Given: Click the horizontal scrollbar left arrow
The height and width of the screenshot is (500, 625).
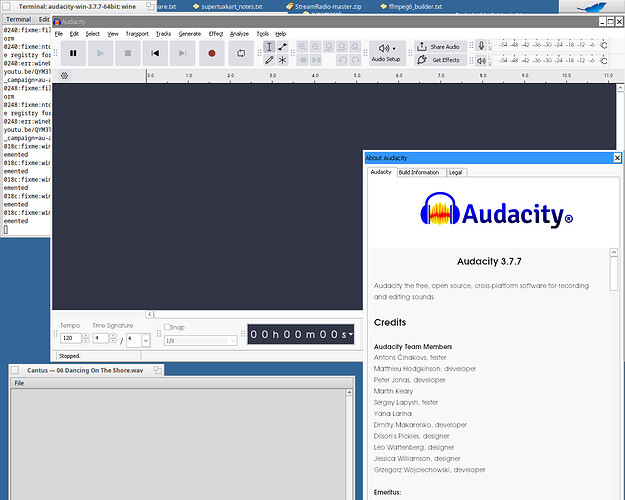Looking at the screenshot, I should tap(149, 314).
